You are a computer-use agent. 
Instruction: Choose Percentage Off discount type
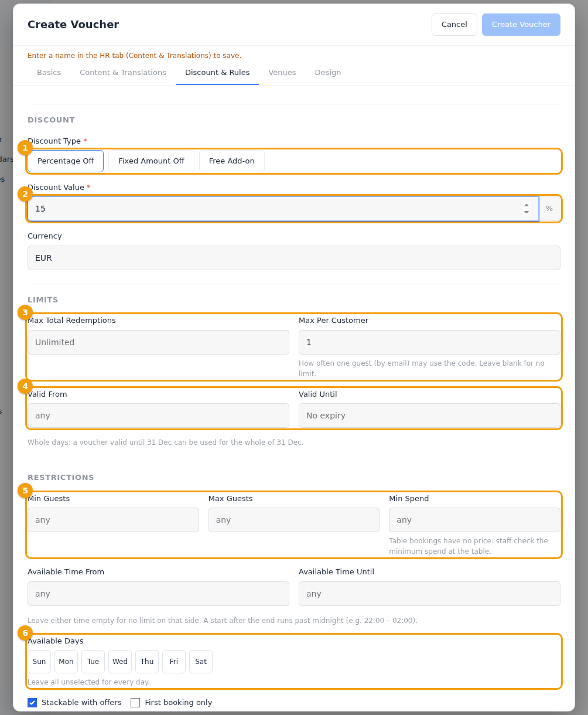(66, 161)
